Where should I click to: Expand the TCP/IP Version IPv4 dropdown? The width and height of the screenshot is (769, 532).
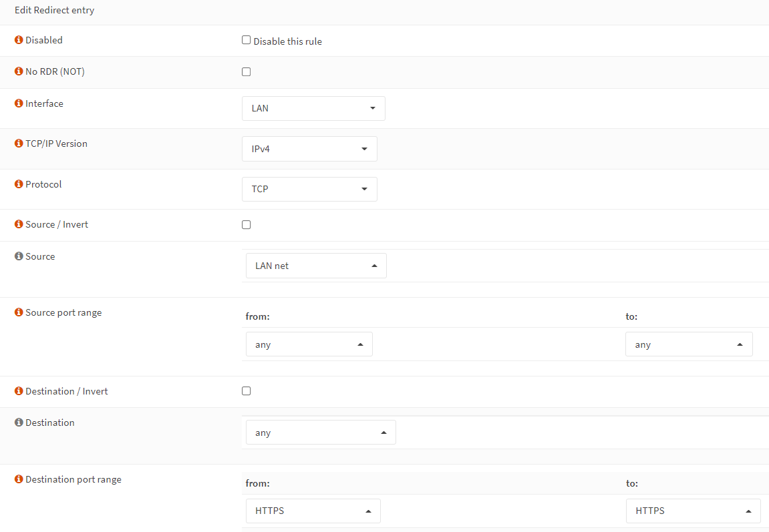pos(309,149)
